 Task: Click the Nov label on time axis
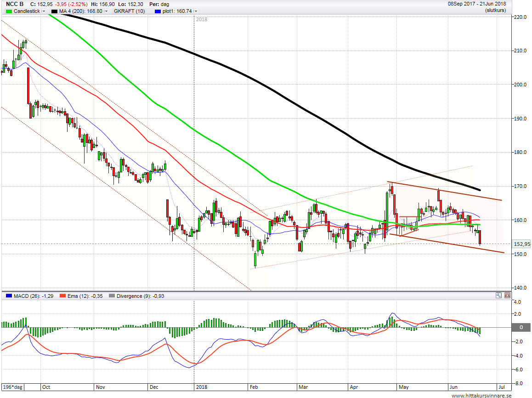101,387
